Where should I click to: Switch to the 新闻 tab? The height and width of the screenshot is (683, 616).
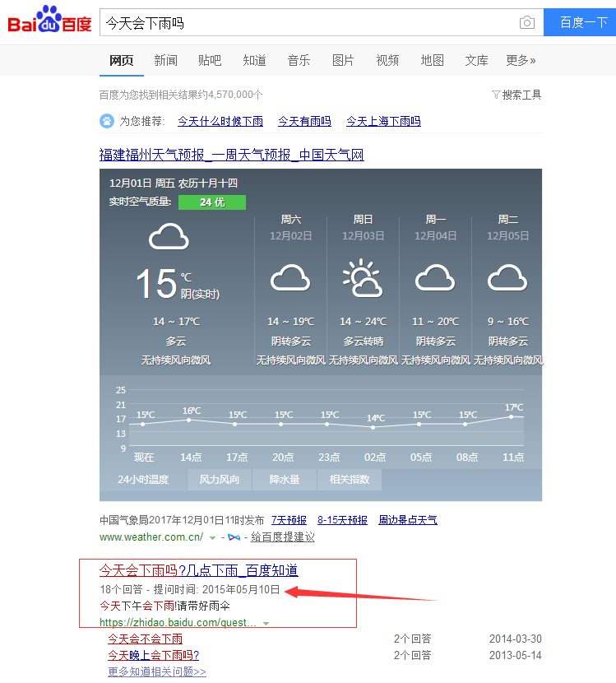click(165, 60)
